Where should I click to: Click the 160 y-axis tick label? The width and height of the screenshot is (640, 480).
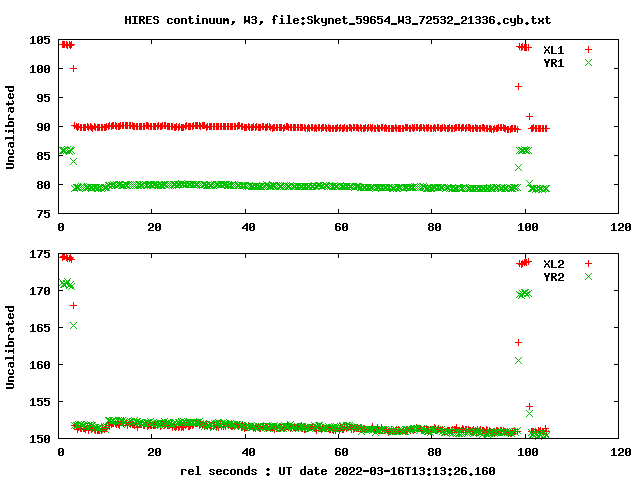pos(40,365)
